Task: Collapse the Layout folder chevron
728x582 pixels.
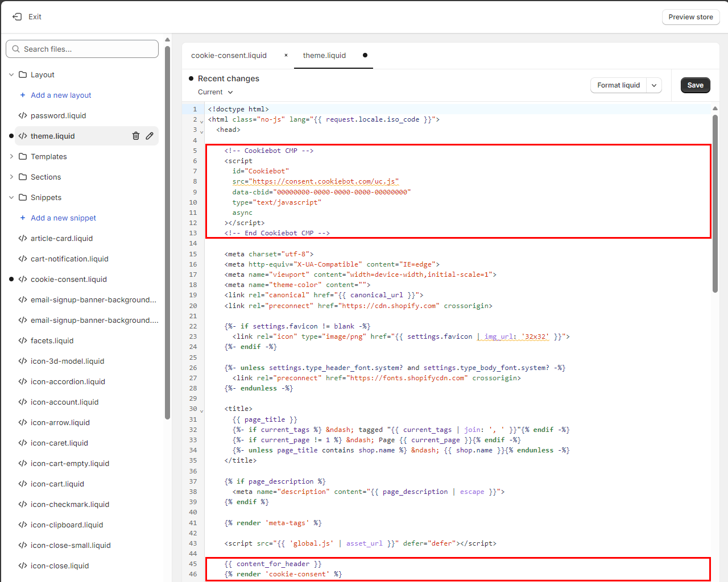Action: [11, 74]
